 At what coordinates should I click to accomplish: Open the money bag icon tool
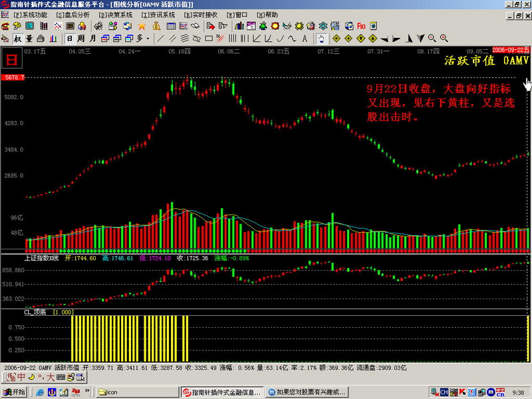point(156,26)
